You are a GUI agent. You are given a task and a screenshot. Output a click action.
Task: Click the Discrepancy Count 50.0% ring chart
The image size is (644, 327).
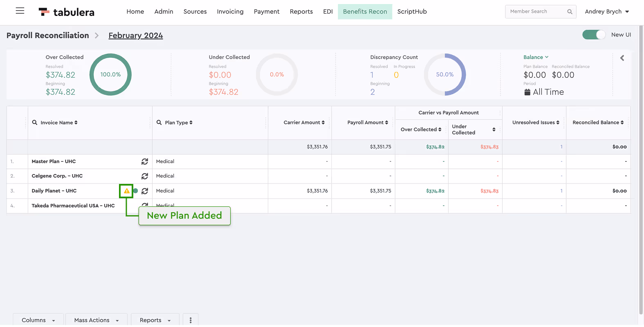445,74
